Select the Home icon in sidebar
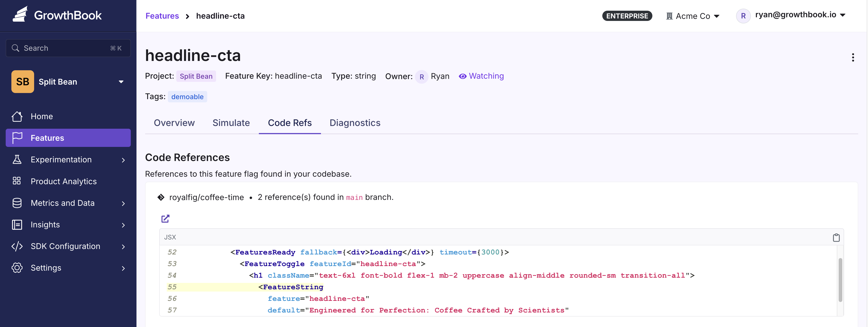The image size is (868, 327). coord(17,116)
